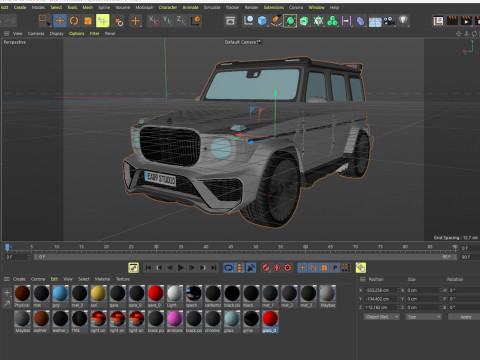
Task: Toggle Z-axis lock
Action: 181,21
